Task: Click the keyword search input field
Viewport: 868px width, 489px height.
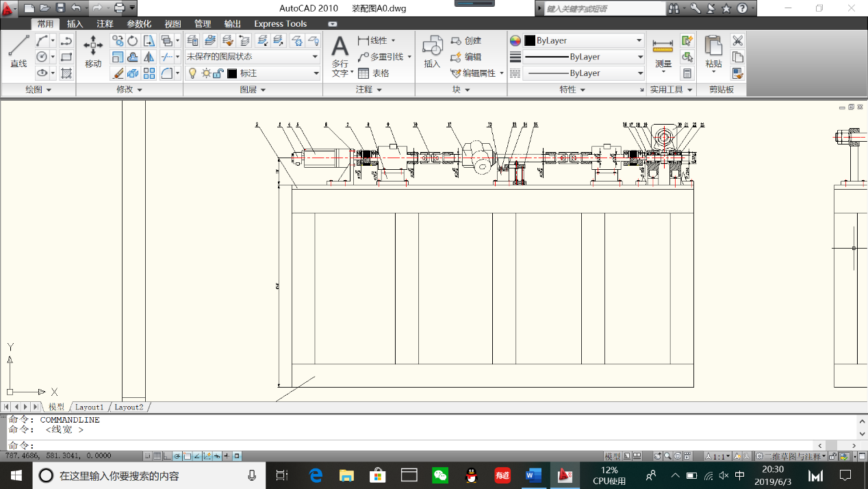Action: click(604, 9)
